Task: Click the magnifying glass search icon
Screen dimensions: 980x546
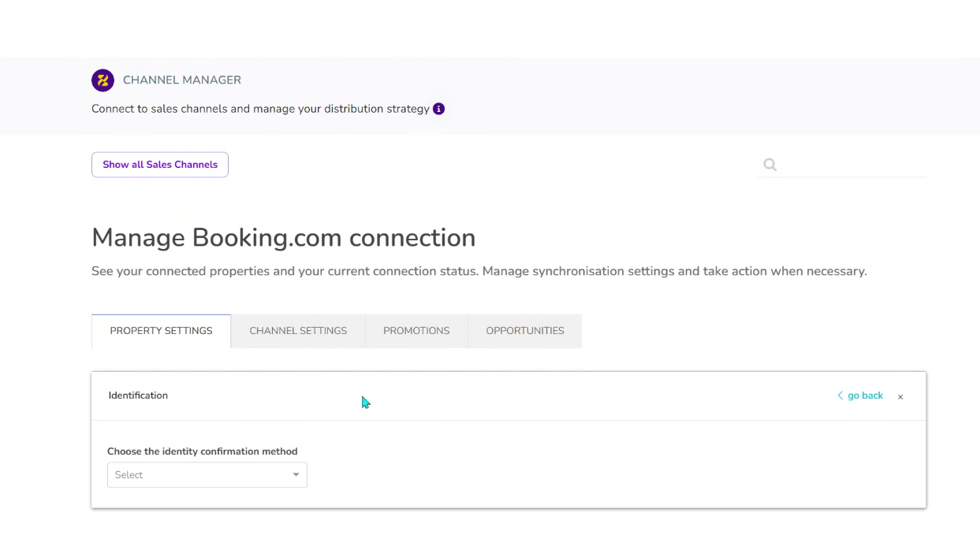Action: 770,165
